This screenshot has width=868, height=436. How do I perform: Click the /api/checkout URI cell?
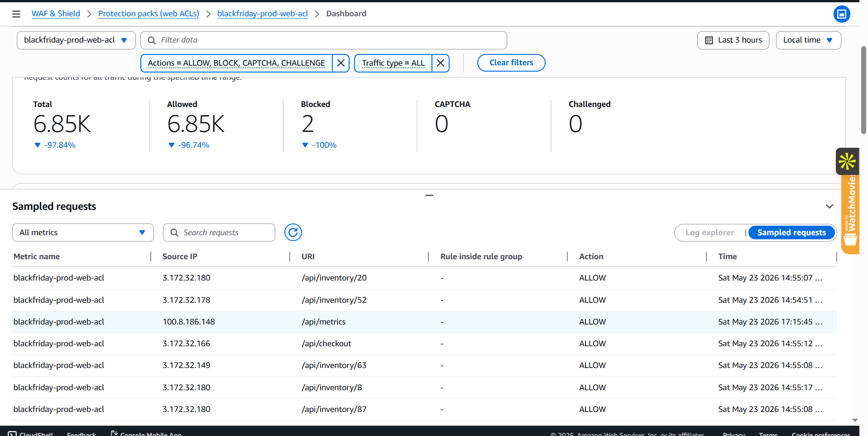tap(326, 344)
